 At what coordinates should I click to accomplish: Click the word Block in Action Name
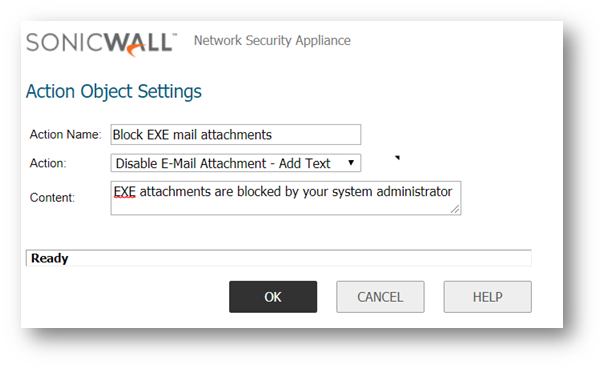pyautogui.click(x=128, y=135)
